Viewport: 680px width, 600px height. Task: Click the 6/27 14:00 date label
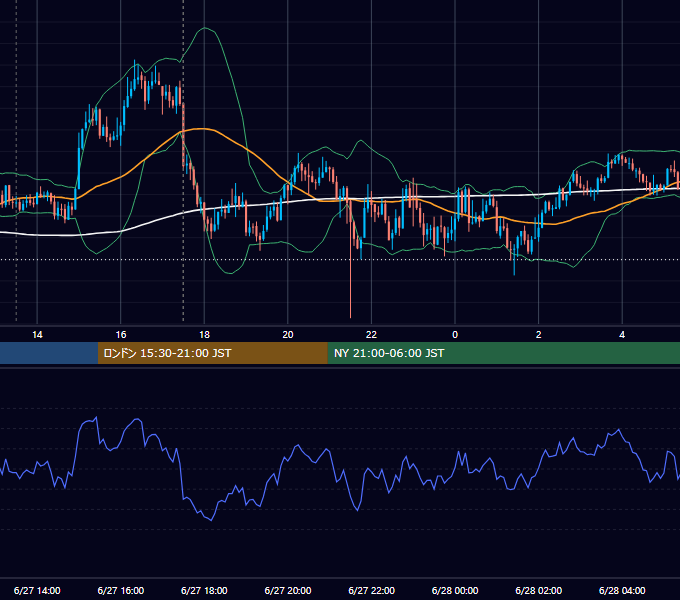point(37,590)
